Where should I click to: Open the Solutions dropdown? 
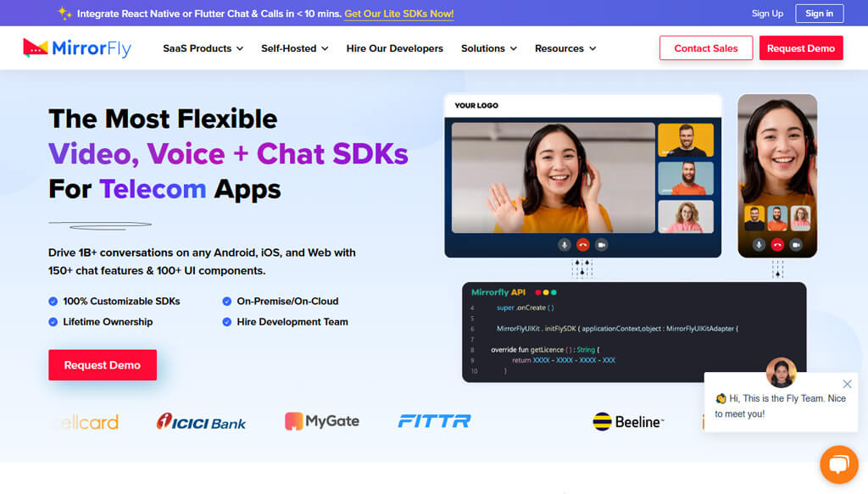pyautogui.click(x=489, y=48)
